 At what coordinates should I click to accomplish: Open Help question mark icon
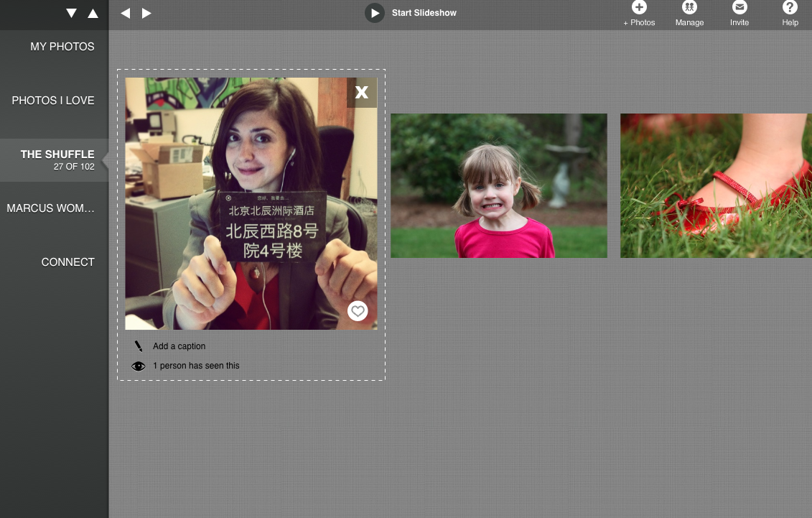click(x=790, y=8)
